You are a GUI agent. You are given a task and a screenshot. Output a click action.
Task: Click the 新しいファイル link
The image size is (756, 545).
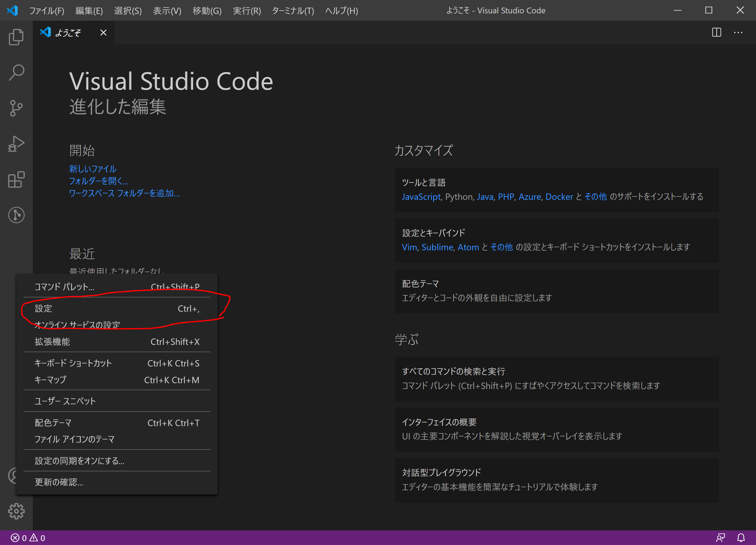(x=92, y=169)
